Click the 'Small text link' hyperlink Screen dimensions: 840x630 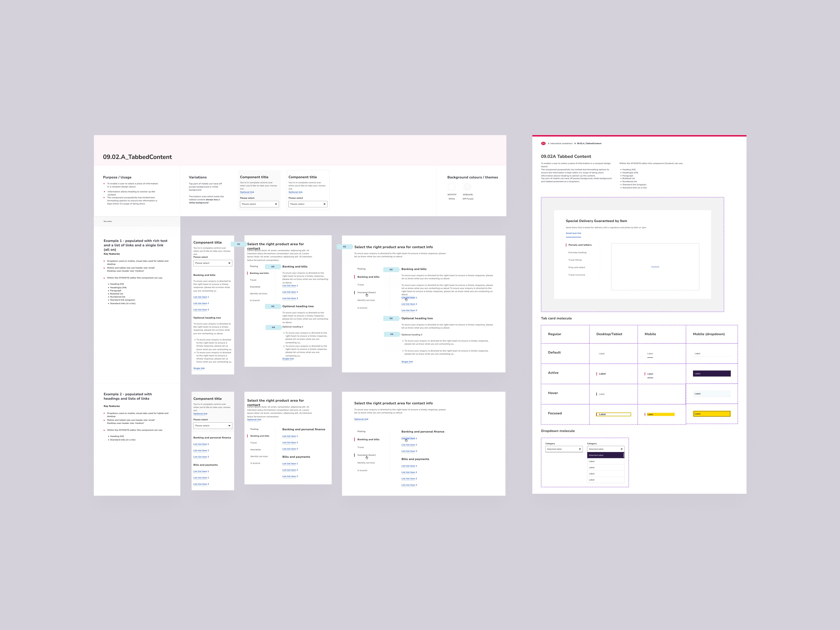tap(573, 233)
